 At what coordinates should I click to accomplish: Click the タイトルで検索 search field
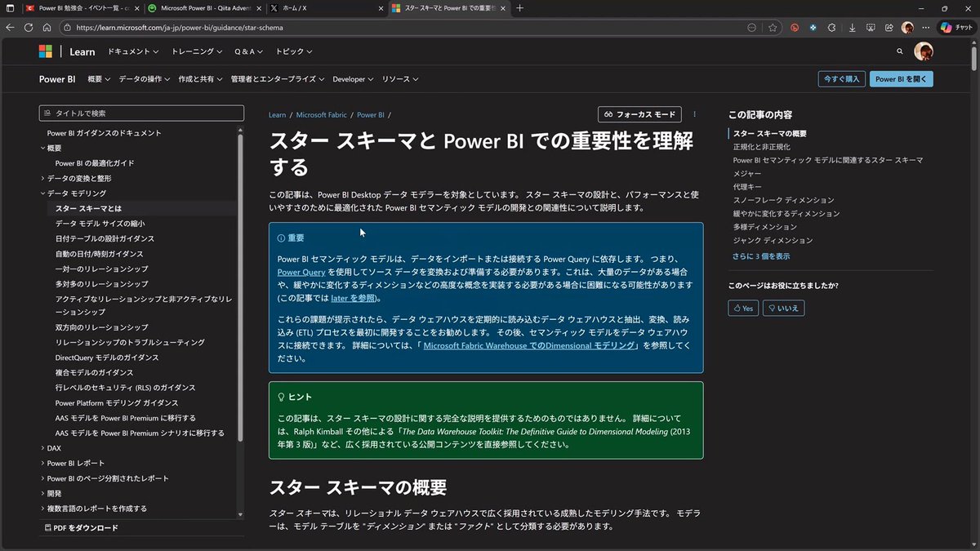[x=141, y=112]
